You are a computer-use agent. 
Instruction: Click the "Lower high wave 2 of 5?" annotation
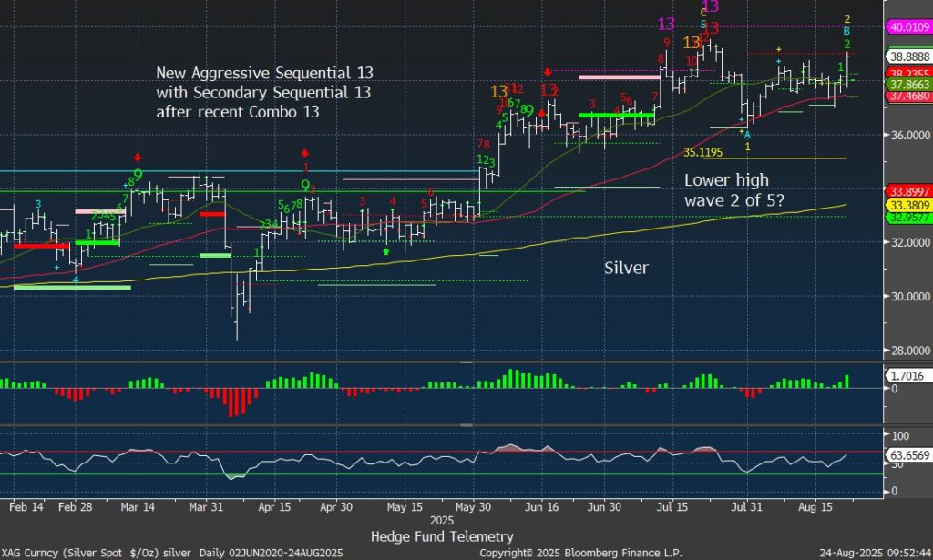pos(726,190)
